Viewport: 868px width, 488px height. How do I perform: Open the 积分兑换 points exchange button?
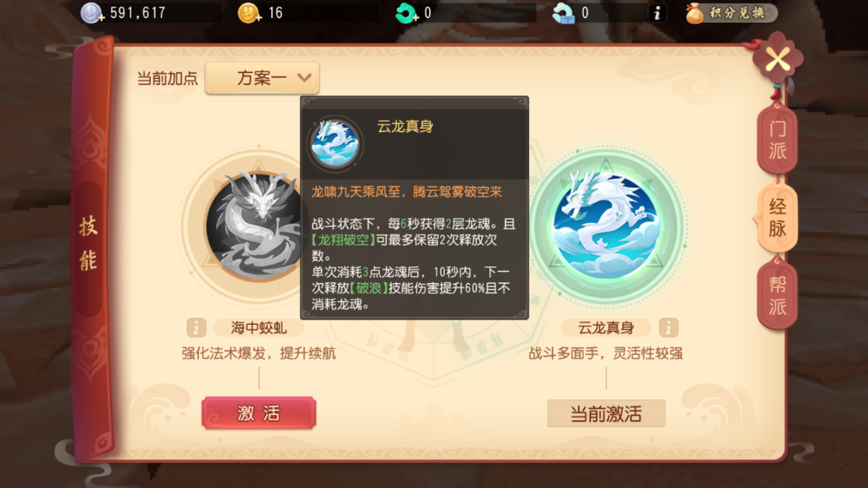pos(731,13)
